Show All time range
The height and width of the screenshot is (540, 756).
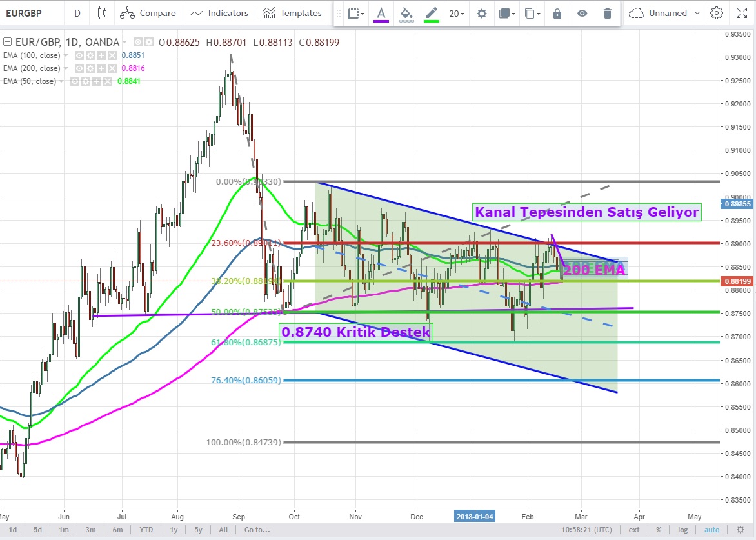(x=223, y=530)
